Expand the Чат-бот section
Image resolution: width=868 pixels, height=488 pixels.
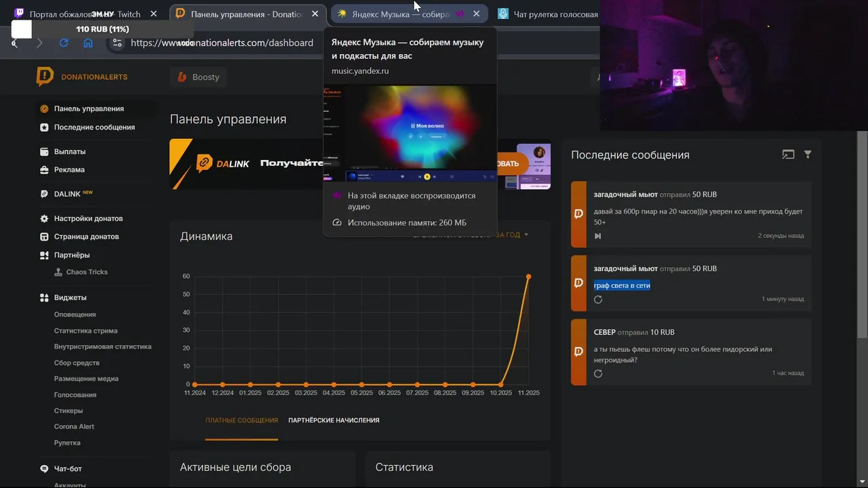click(x=68, y=469)
